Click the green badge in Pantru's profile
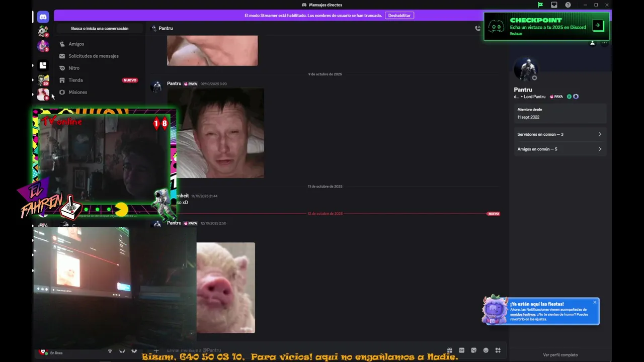 569,97
